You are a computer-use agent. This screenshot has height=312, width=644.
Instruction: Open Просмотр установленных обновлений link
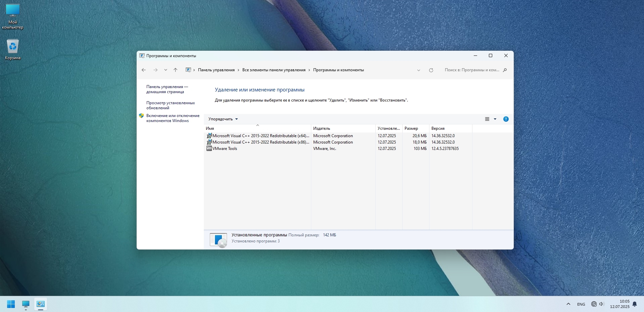click(x=170, y=105)
